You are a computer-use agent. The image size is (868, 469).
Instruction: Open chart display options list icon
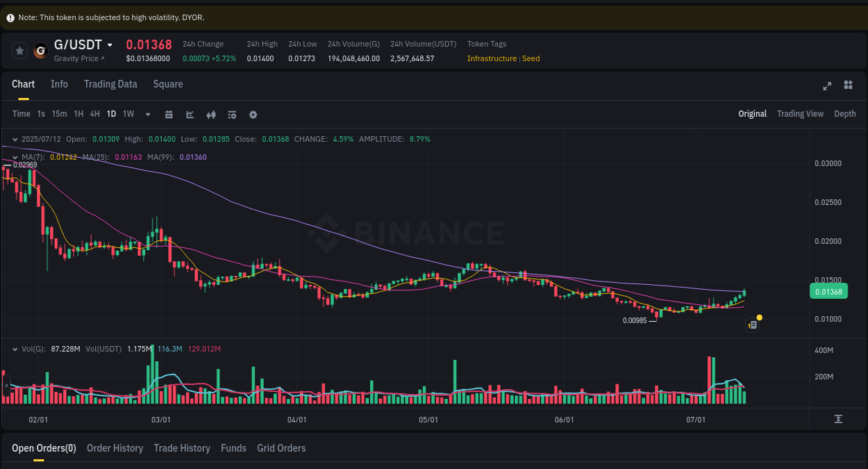pyautogui.click(x=232, y=113)
